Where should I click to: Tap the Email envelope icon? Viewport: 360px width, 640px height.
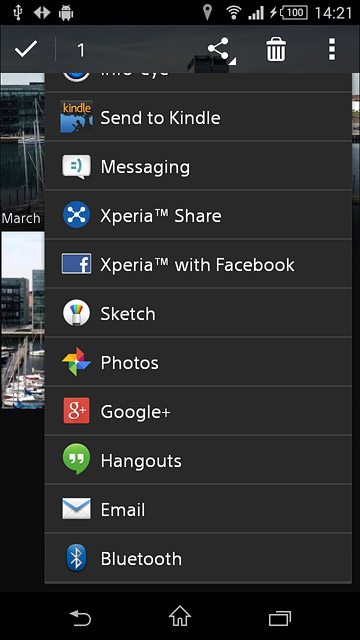pyautogui.click(x=76, y=509)
